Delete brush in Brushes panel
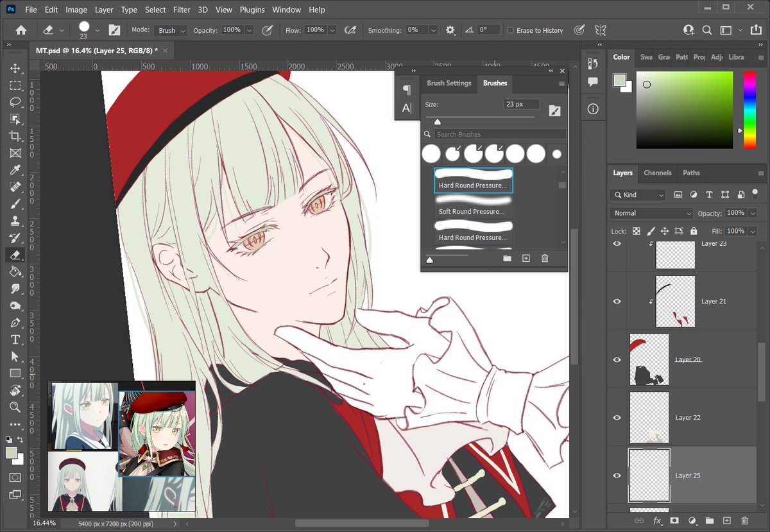Viewport: 770px width, 532px height. pos(545,258)
